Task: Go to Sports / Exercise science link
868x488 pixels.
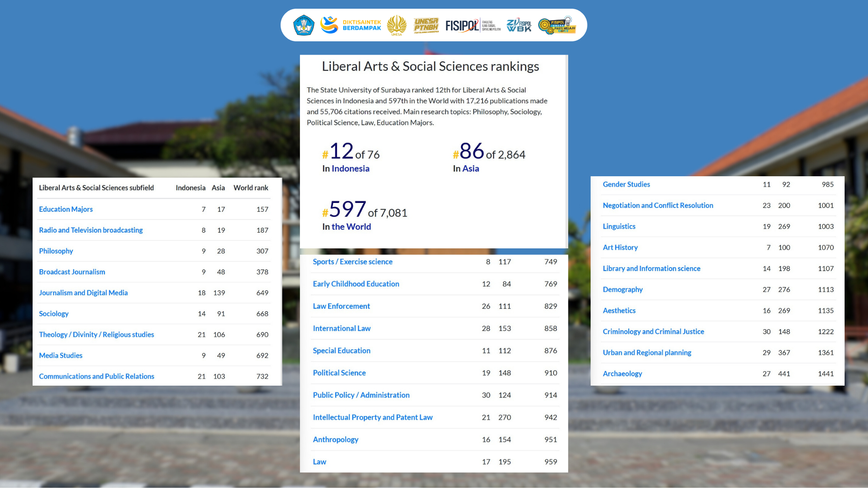Action: tap(352, 262)
